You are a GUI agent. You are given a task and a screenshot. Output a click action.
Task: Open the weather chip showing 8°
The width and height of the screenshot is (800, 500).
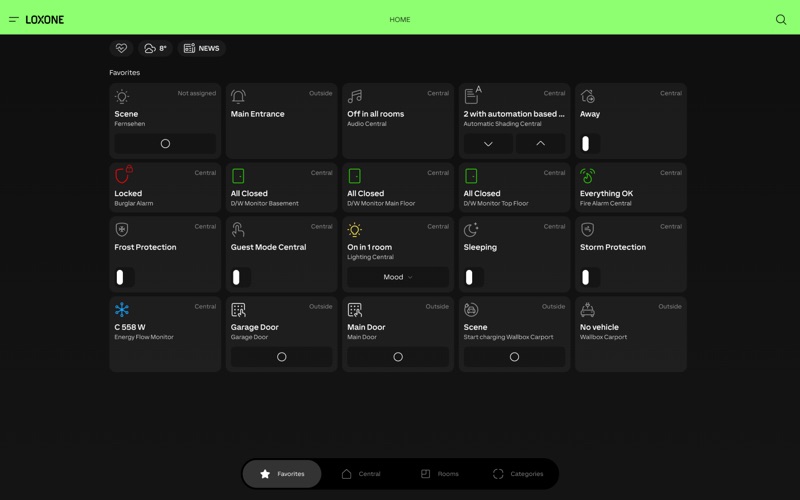[155, 48]
